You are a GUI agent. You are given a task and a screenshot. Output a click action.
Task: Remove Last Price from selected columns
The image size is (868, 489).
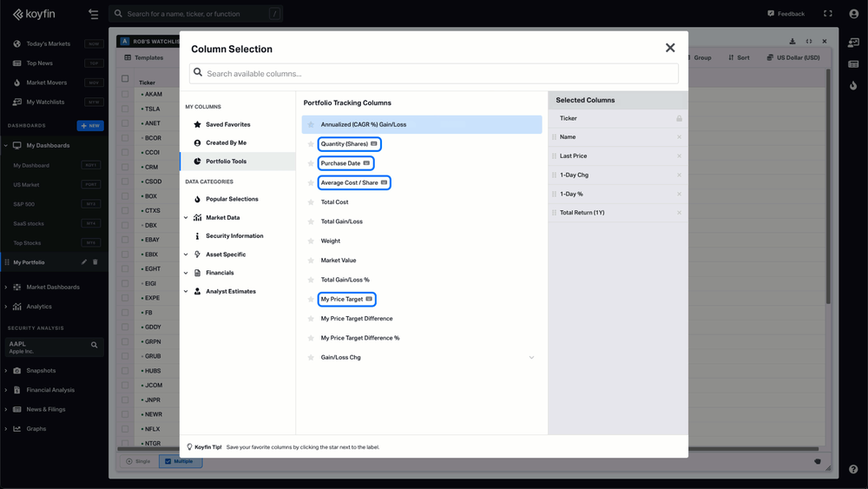pyautogui.click(x=679, y=156)
